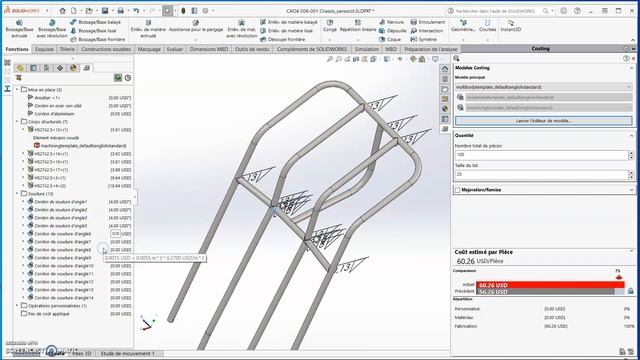Click the Bossage/Base extrudé tool

[19, 29]
